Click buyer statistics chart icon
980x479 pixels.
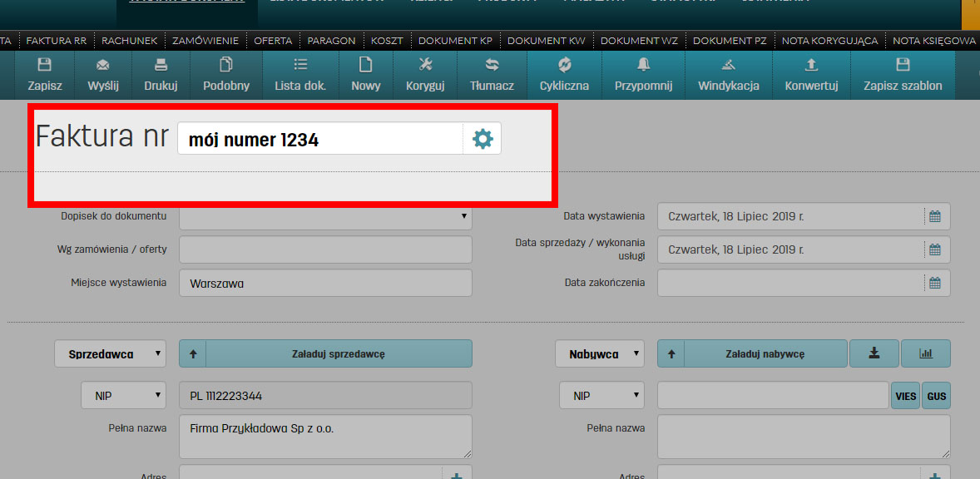pos(925,353)
